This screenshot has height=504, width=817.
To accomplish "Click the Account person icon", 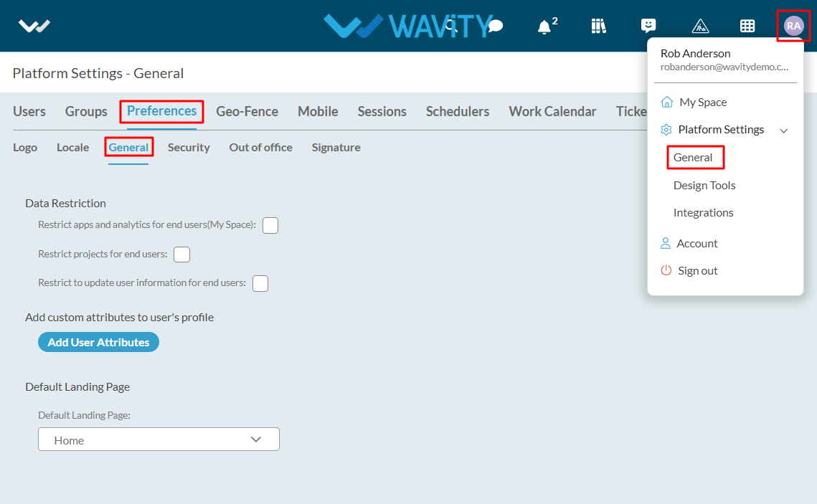I will [x=666, y=243].
